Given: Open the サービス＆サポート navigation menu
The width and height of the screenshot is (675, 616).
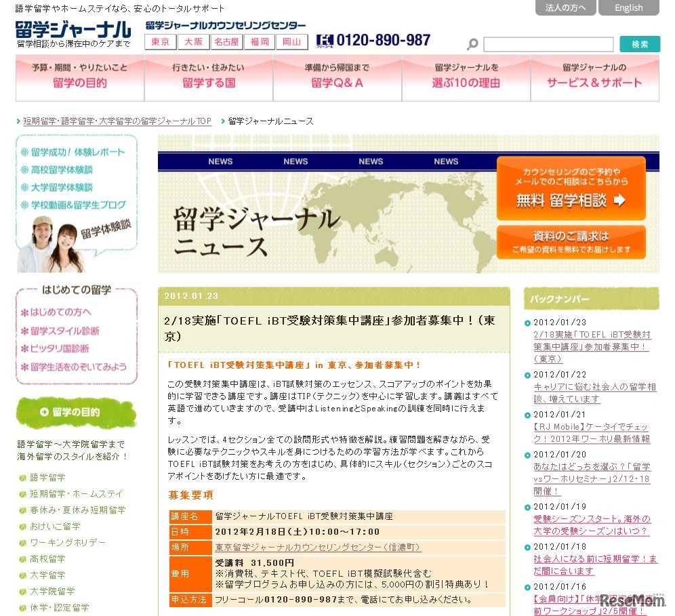Looking at the screenshot, I should click(595, 81).
